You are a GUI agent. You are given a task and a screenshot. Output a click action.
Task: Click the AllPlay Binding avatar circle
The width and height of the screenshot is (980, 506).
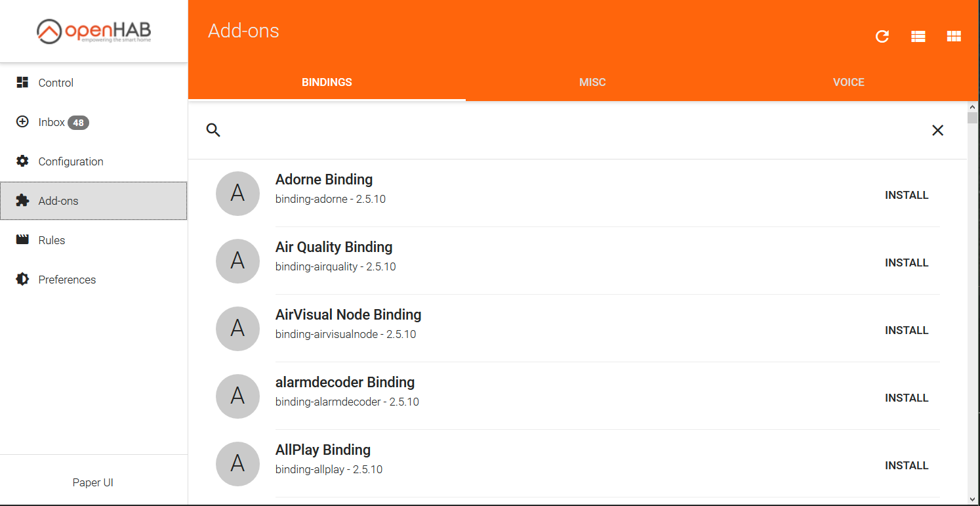(x=237, y=463)
